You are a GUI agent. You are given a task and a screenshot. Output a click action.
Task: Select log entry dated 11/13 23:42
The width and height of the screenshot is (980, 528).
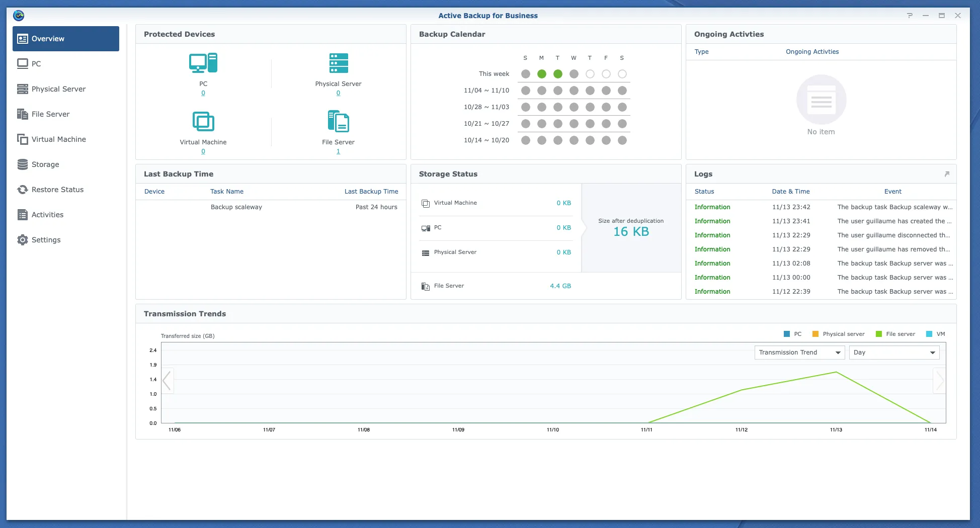coord(821,207)
